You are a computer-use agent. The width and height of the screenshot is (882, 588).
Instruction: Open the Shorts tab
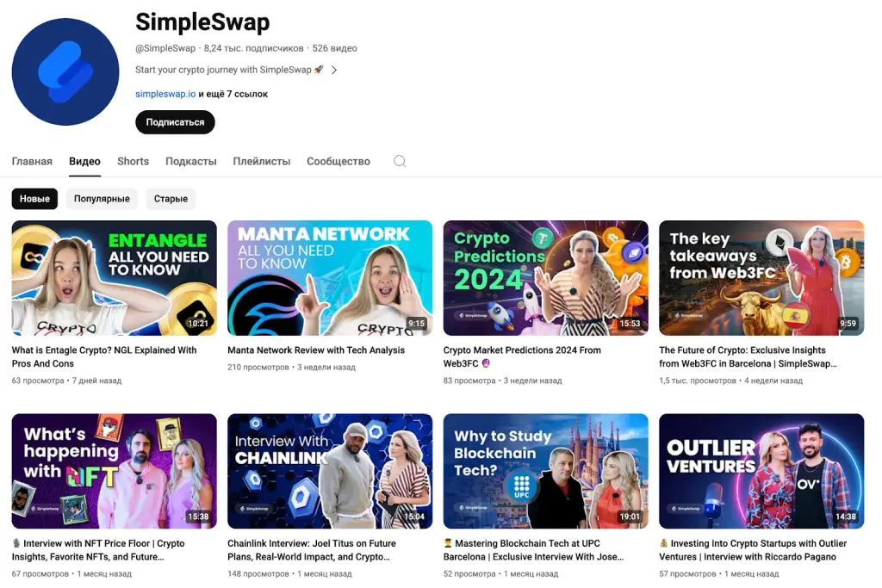click(133, 161)
